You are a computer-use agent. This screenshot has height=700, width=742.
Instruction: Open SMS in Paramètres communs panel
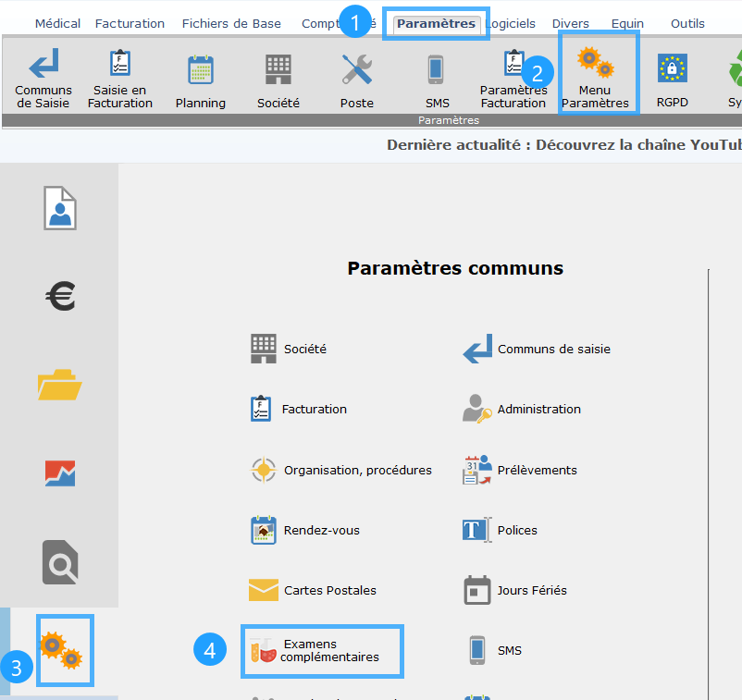click(495, 650)
